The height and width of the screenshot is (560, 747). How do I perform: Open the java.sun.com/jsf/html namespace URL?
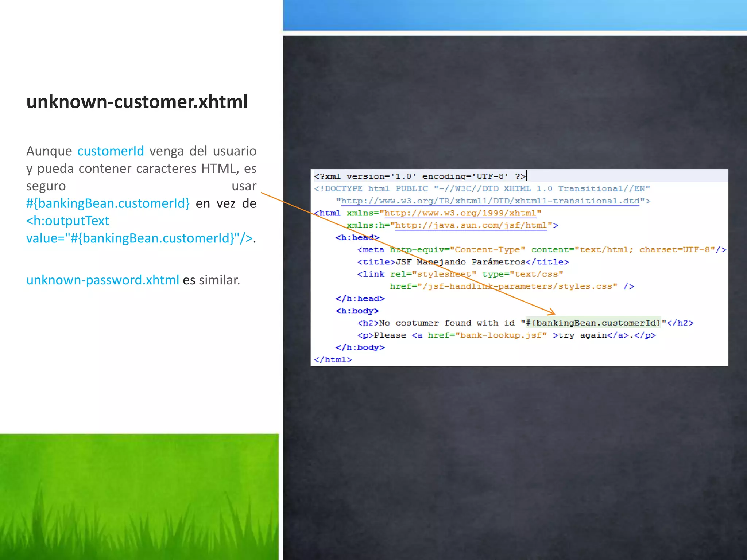(x=471, y=225)
